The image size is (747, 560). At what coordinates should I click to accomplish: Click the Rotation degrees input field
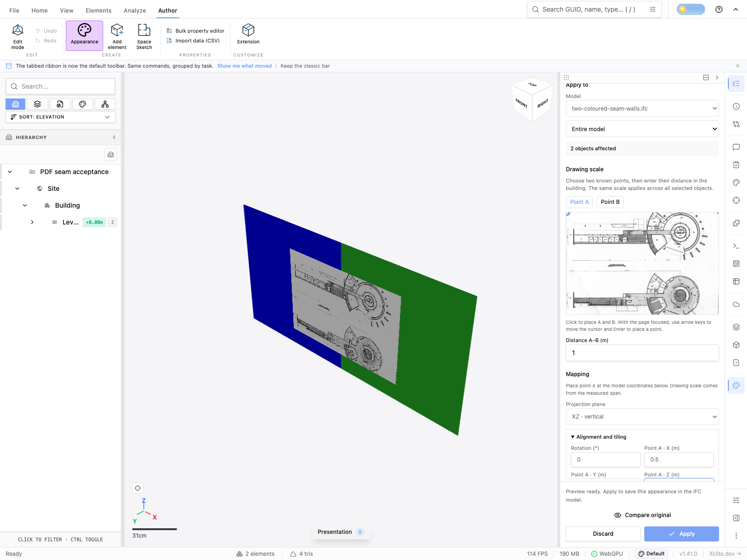click(606, 460)
